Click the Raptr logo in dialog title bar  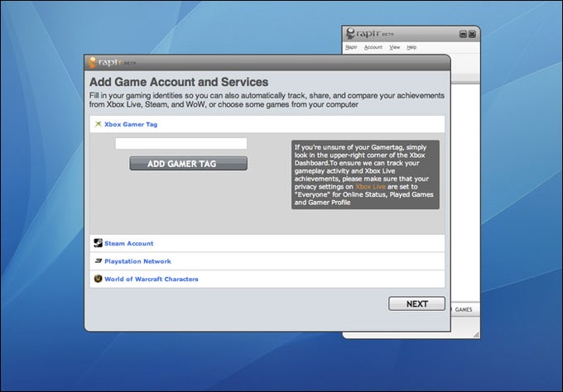pyautogui.click(x=112, y=62)
